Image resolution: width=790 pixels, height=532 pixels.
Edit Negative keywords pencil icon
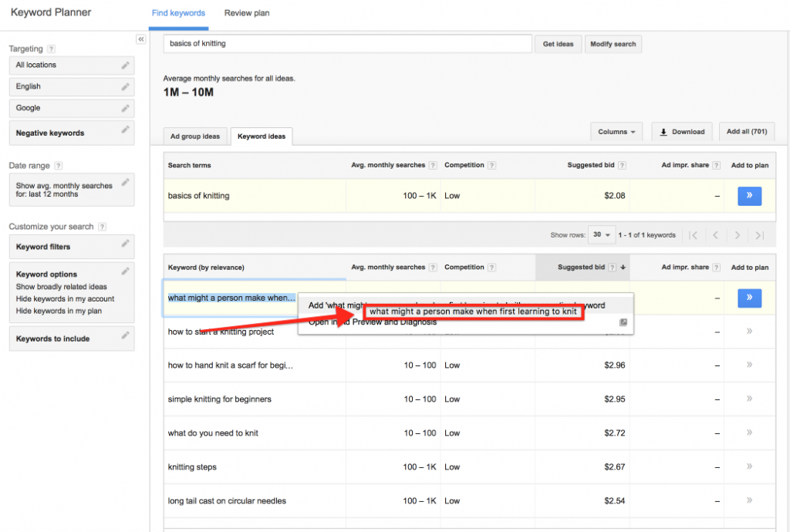tap(125, 130)
